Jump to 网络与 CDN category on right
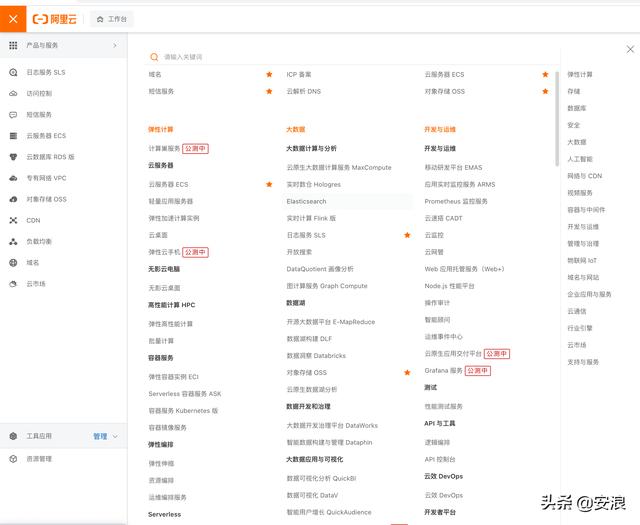 point(584,176)
